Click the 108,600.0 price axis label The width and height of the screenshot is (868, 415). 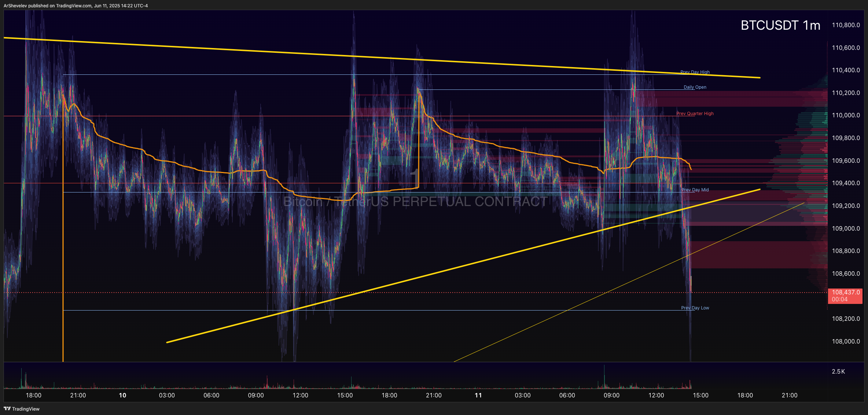pyautogui.click(x=846, y=273)
